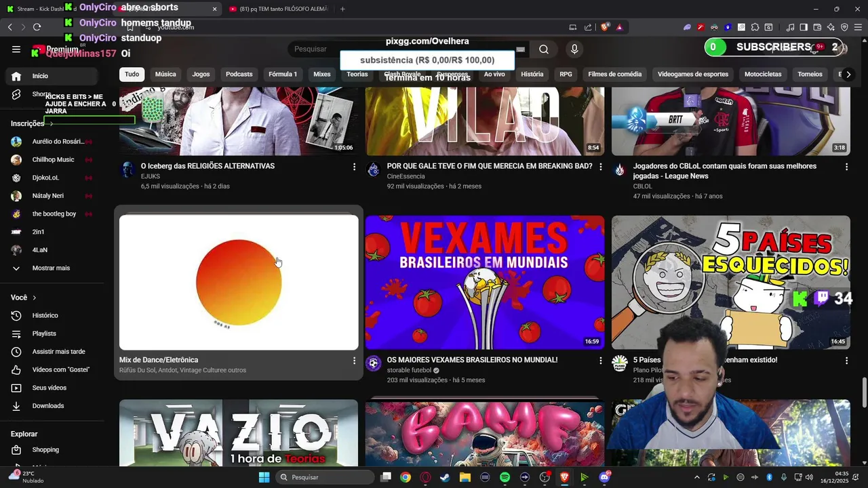Open Spotify from the taskbar
The height and width of the screenshot is (488, 868).
(x=505, y=477)
